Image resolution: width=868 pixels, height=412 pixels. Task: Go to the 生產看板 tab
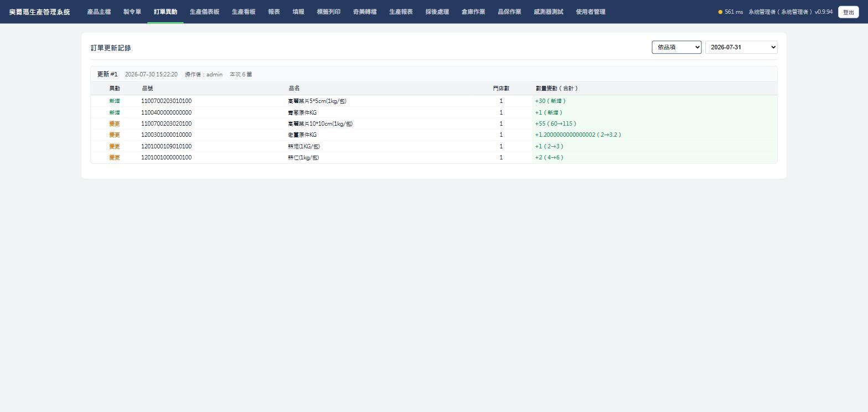(244, 12)
